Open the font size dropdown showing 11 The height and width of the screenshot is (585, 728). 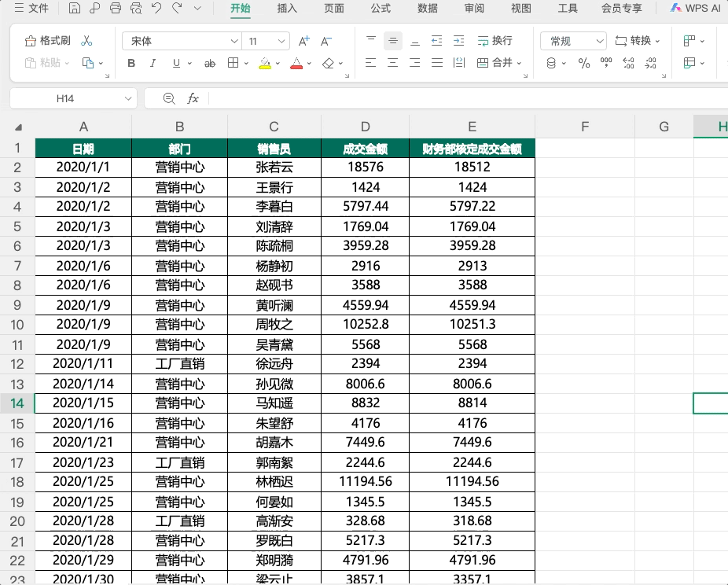click(281, 42)
